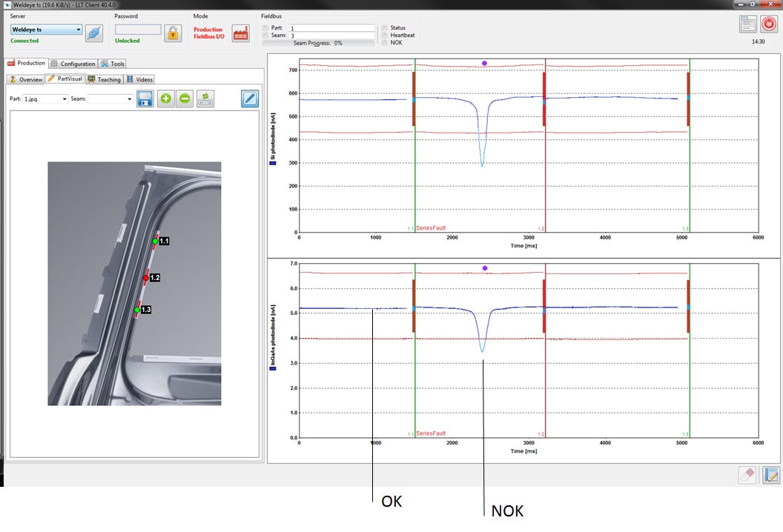Click the password padlock icon

(x=172, y=33)
